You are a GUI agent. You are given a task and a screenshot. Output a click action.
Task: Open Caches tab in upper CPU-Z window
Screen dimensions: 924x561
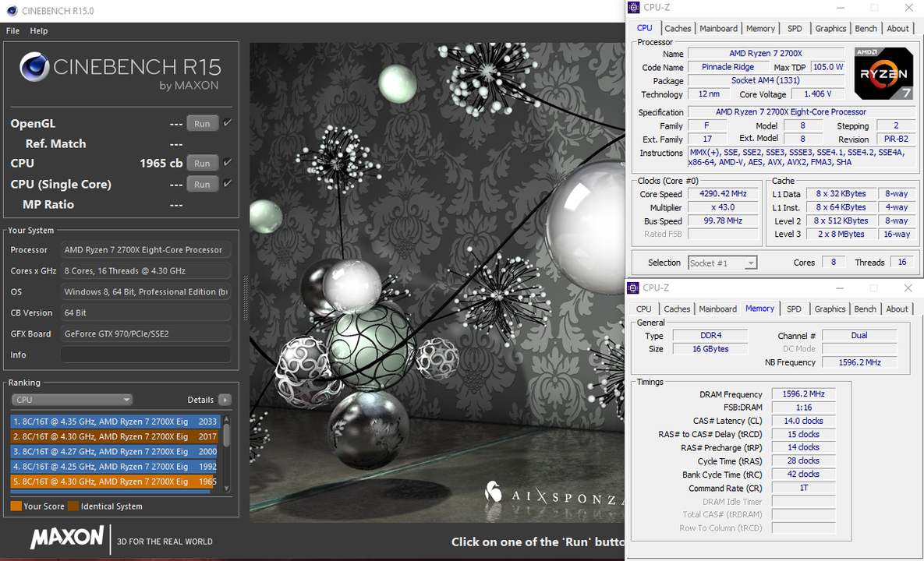[678, 28]
